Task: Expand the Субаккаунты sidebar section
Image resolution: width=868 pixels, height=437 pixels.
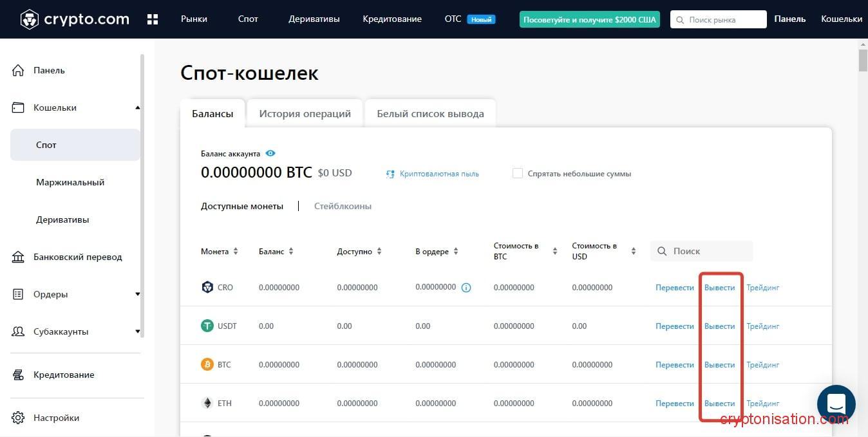Action: (x=137, y=331)
